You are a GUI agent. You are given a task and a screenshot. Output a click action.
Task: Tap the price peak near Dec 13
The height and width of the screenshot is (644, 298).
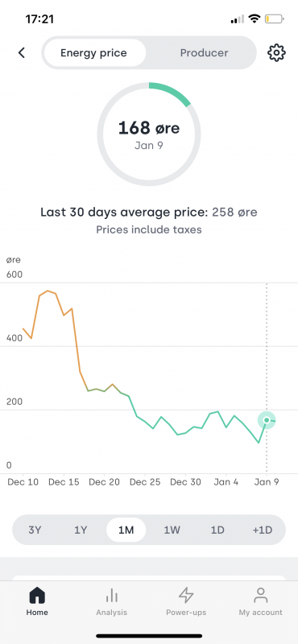point(48,291)
